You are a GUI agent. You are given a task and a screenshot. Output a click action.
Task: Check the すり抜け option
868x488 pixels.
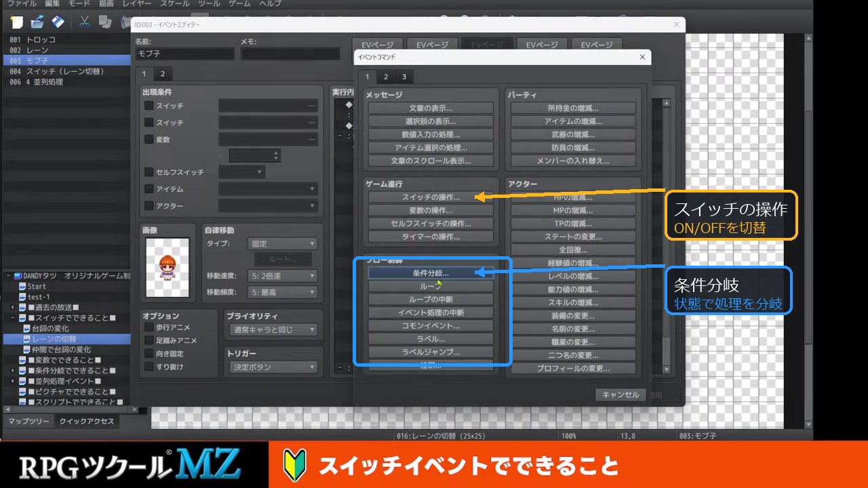tap(149, 367)
